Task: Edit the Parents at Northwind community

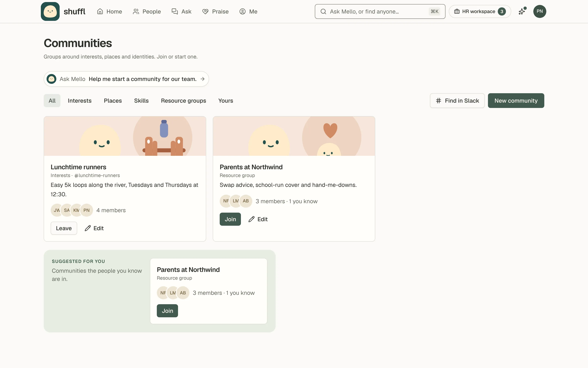Action: pos(258,219)
